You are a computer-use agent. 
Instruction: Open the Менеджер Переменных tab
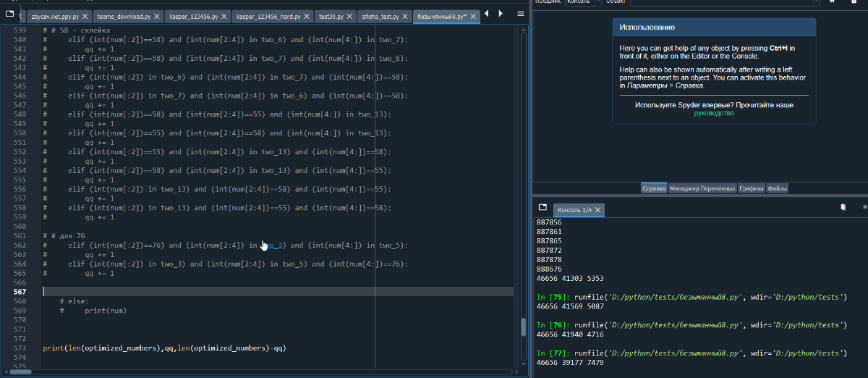tap(701, 188)
